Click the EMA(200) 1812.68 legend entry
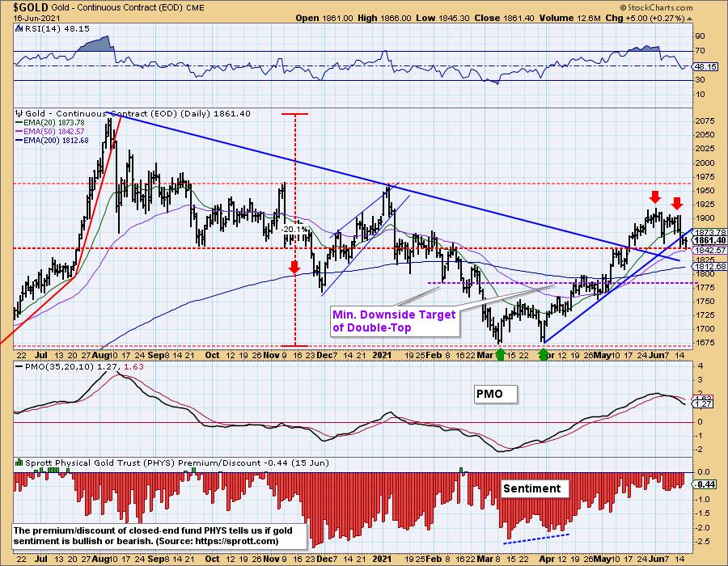This screenshot has width=728, height=566. tap(56, 141)
